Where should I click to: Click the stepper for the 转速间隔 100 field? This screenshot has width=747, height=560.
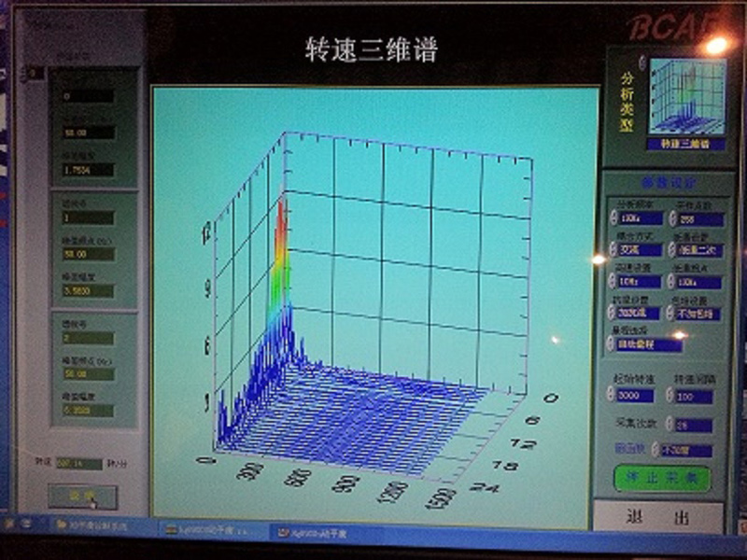point(669,396)
